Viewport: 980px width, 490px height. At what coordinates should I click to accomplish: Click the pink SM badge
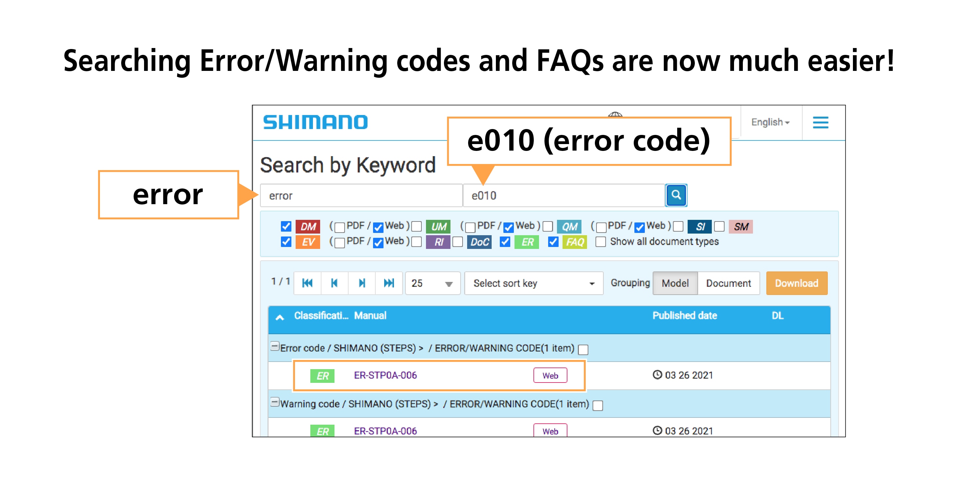[x=741, y=227]
